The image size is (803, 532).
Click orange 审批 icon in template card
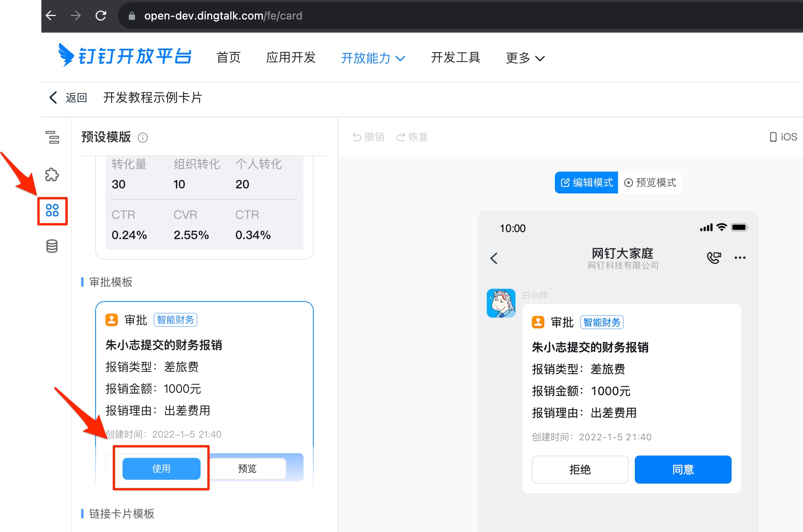pyautogui.click(x=112, y=320)
